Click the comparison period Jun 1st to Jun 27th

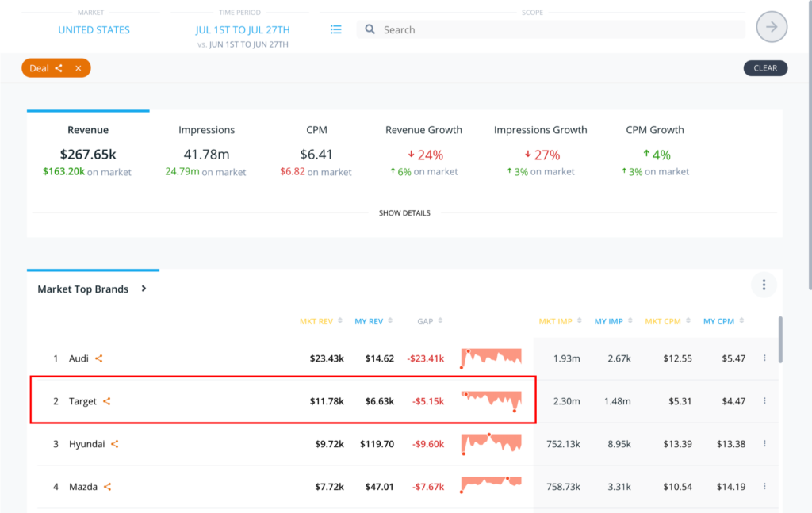pos(248,44)
